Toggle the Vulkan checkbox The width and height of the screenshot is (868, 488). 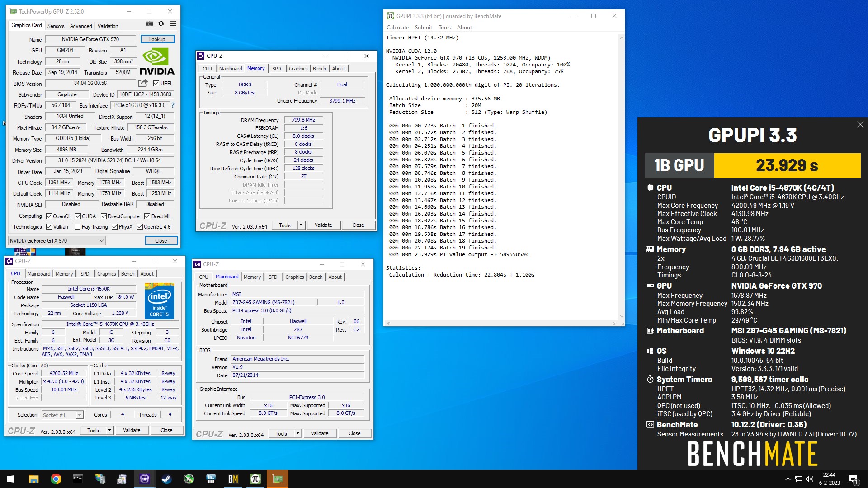click(x=49, y=227)
